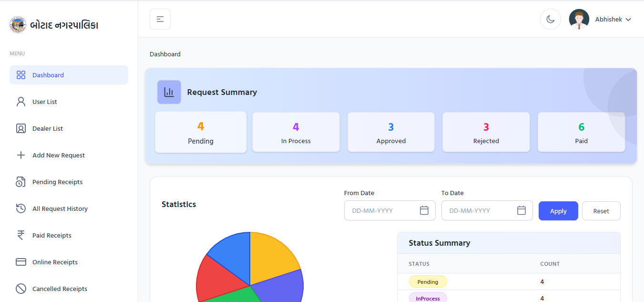Click the Reset button

click(601, 211)
